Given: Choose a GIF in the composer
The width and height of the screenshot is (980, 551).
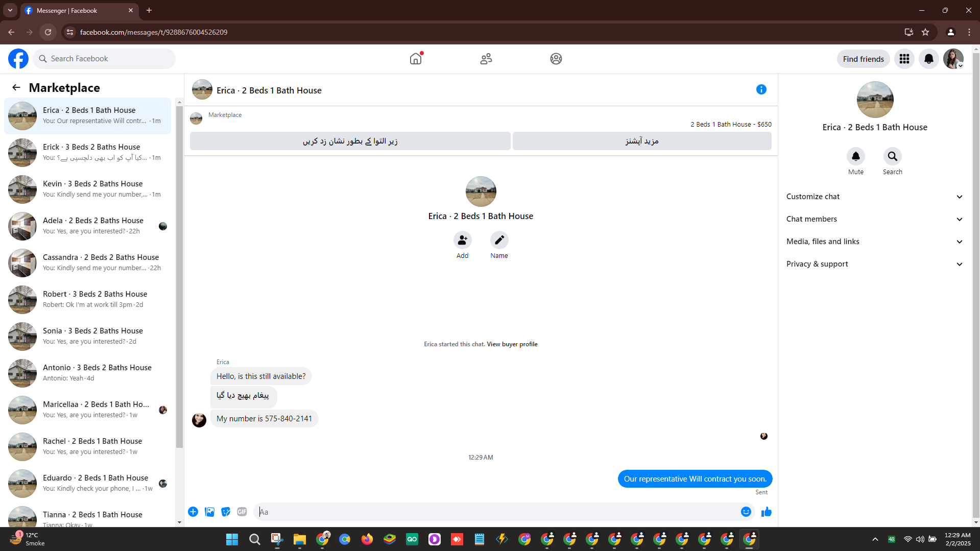Looking at the screenshot, I should coord(242,512).
